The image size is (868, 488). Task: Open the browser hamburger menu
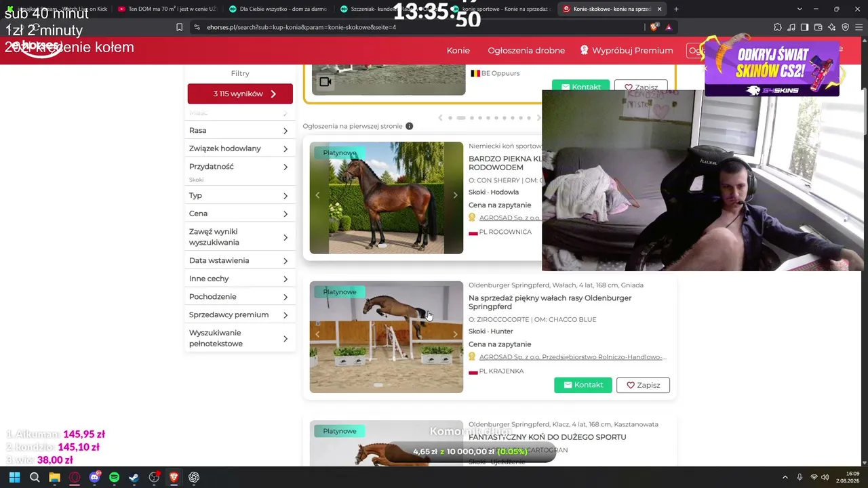[859, 27]
